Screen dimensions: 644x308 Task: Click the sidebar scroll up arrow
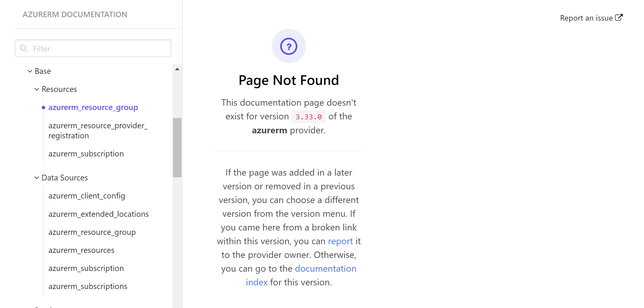[x=177, y=69]
